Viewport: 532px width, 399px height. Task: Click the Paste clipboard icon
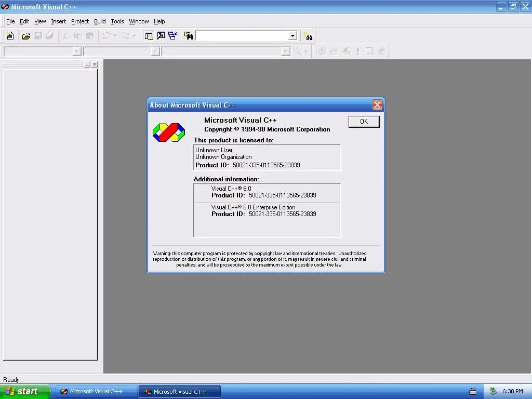90,36
